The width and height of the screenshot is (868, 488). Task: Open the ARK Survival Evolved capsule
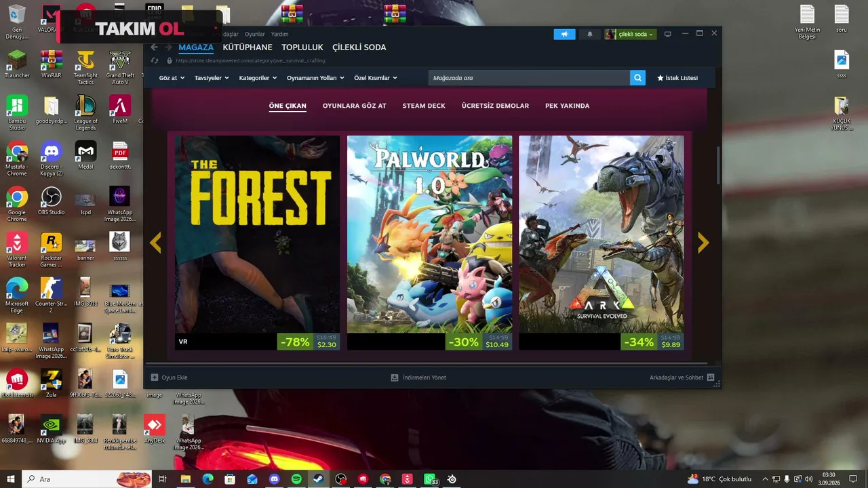[601, 243]
